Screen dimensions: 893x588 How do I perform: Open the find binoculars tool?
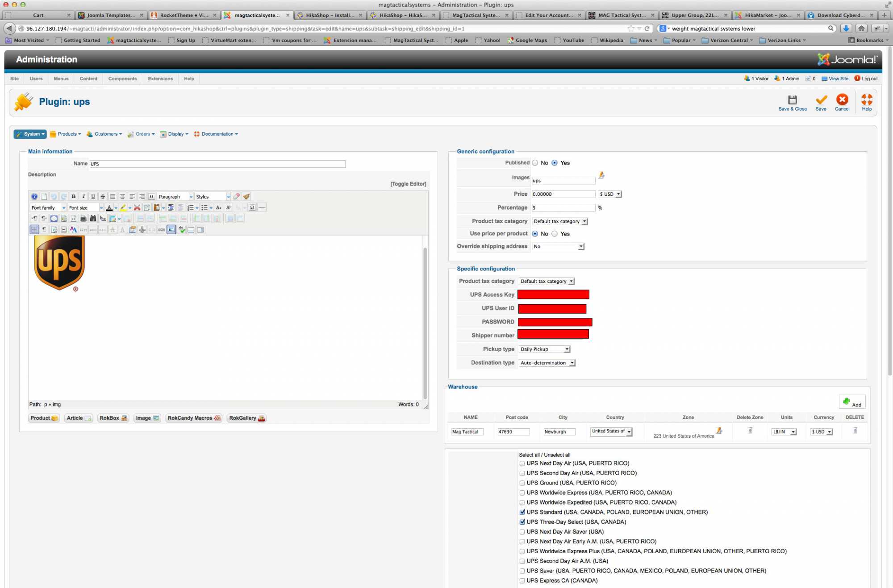click(x=93, y=219)
